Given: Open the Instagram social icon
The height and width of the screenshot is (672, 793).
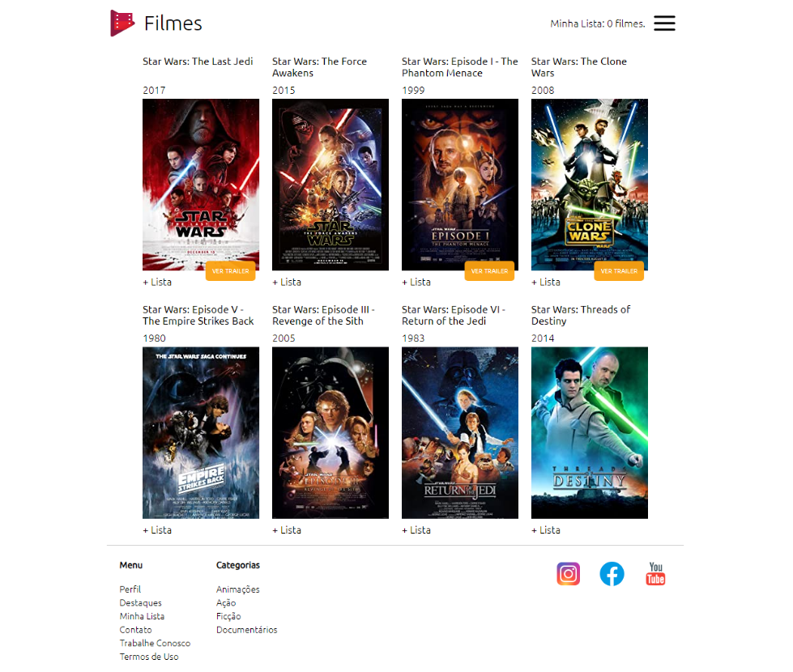Looking at the screenshot, I should (568, 574).
